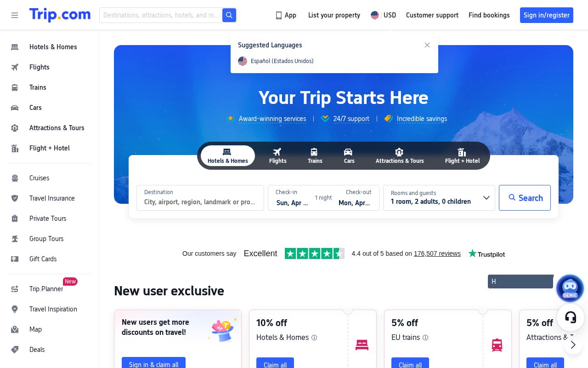The image size is (588, 368).
Task: Click the live chat bubble icon
Action: [571, 317]
